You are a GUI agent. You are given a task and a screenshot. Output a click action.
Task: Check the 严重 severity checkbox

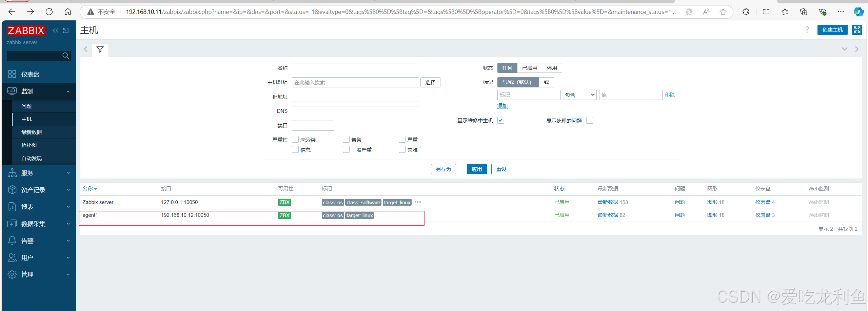pos(402,140)
